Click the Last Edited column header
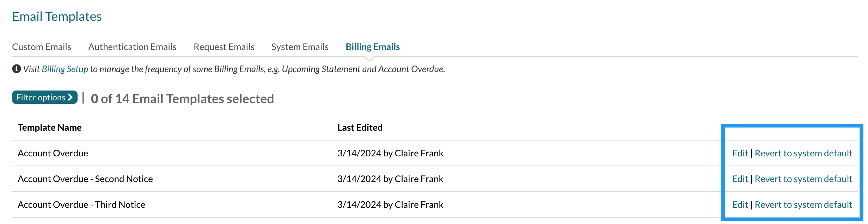This screenshot has height=224, width=868. 360,127
